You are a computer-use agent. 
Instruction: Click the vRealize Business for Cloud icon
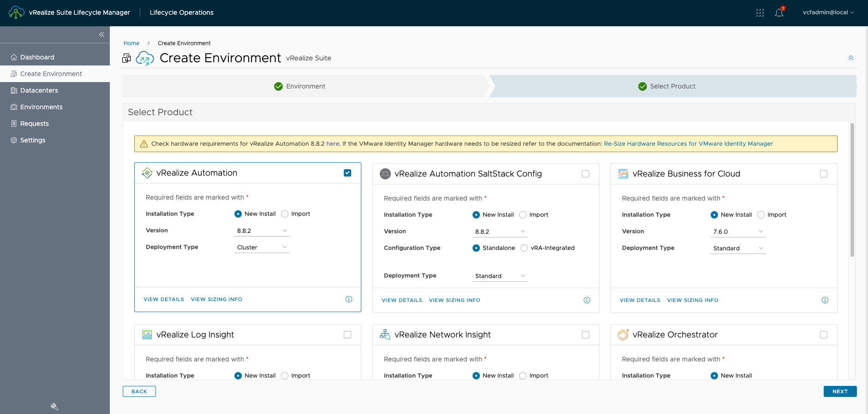[623, 174]
